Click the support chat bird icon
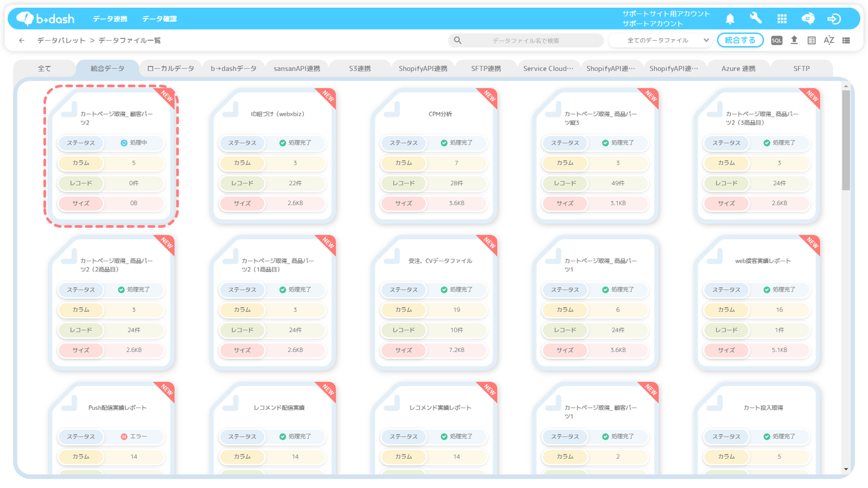The image size is (868, 488). coord(808,19)
